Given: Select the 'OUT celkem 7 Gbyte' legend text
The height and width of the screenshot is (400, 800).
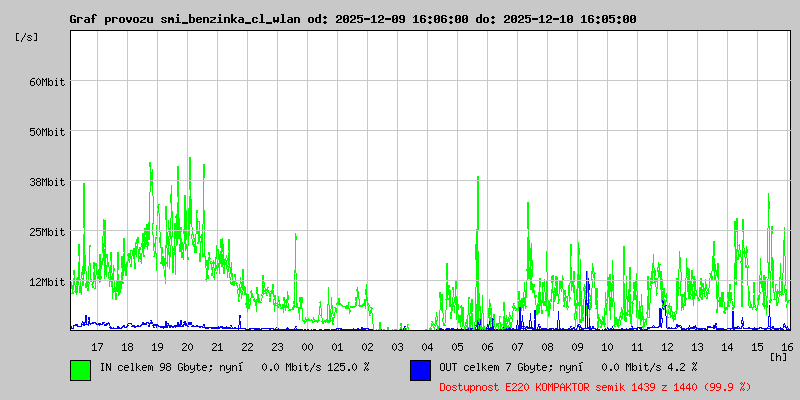Looking at the screenshot, I should tap(494, 367).
